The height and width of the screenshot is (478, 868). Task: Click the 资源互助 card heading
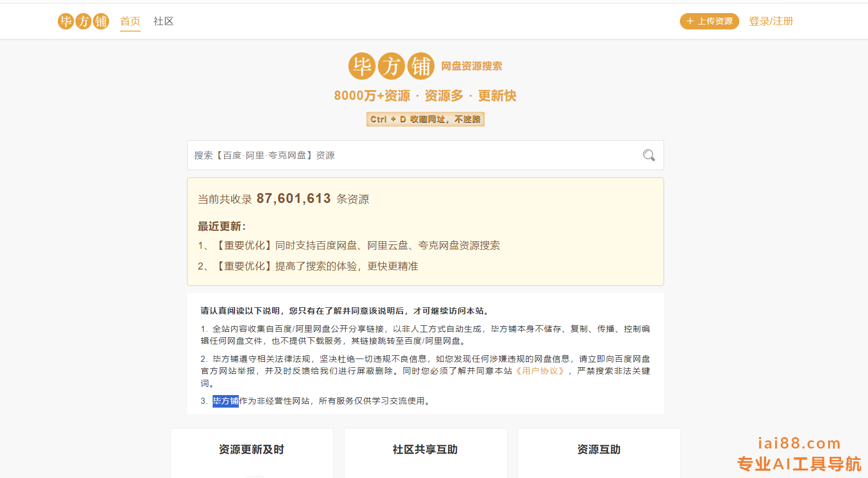599,450
